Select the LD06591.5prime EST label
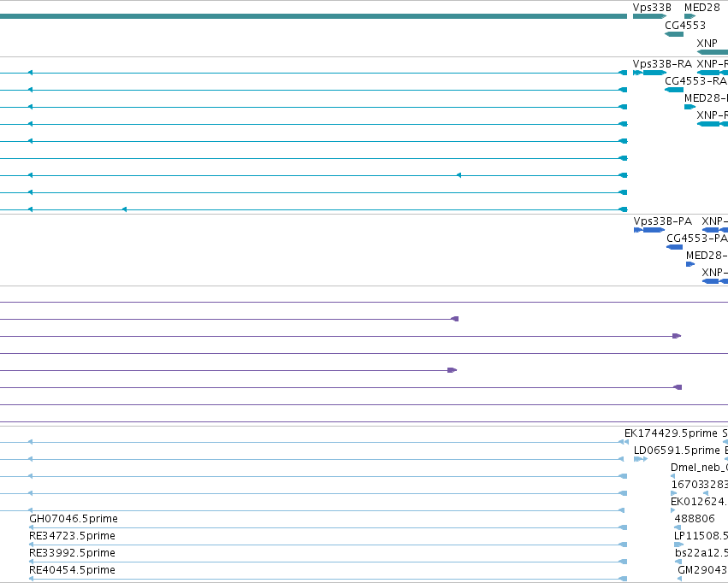 (x=677, y=450)
